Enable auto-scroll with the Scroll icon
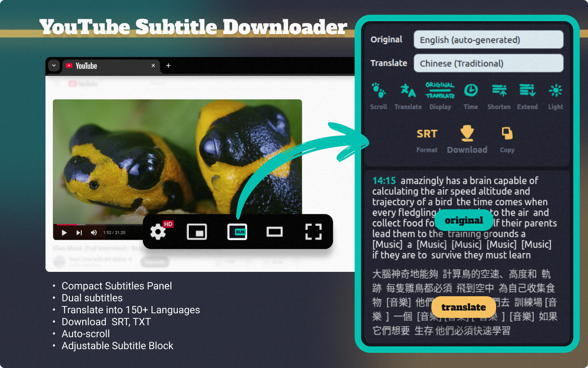 point(378,91)
